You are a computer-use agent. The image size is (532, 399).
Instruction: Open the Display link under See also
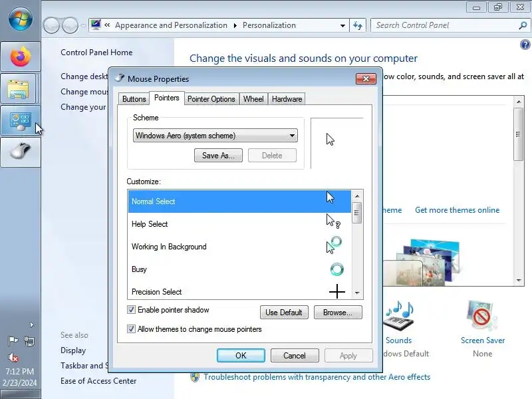pyautogui.click(x=73, y=350)
